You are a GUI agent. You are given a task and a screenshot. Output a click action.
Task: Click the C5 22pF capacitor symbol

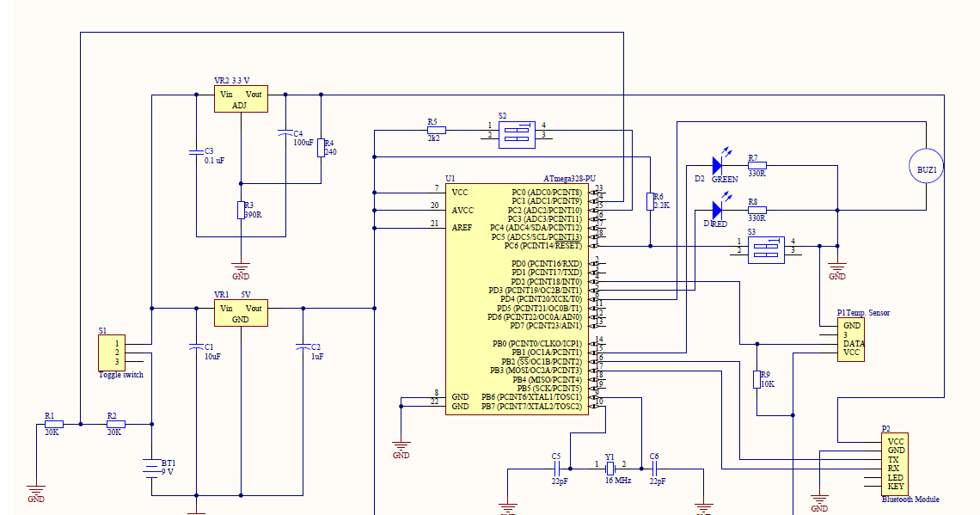pos(557,468)
